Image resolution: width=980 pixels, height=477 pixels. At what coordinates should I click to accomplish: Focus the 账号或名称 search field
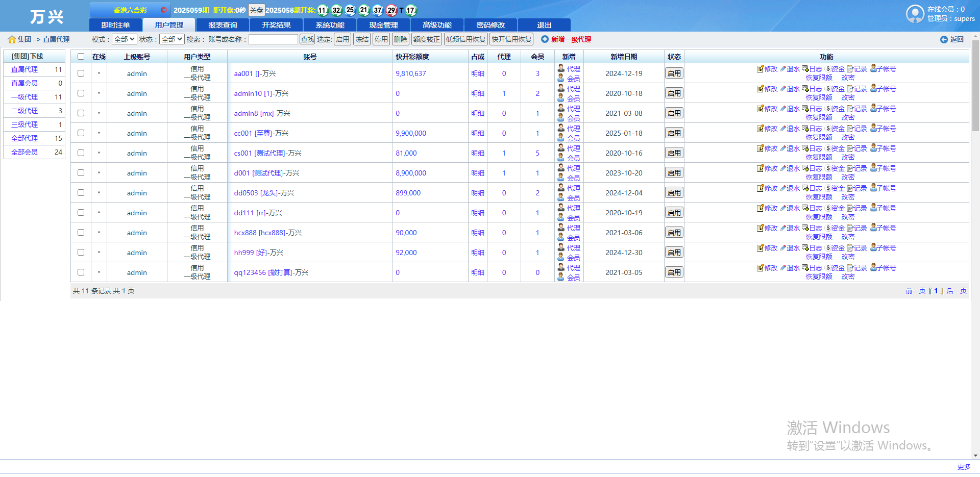273,39
